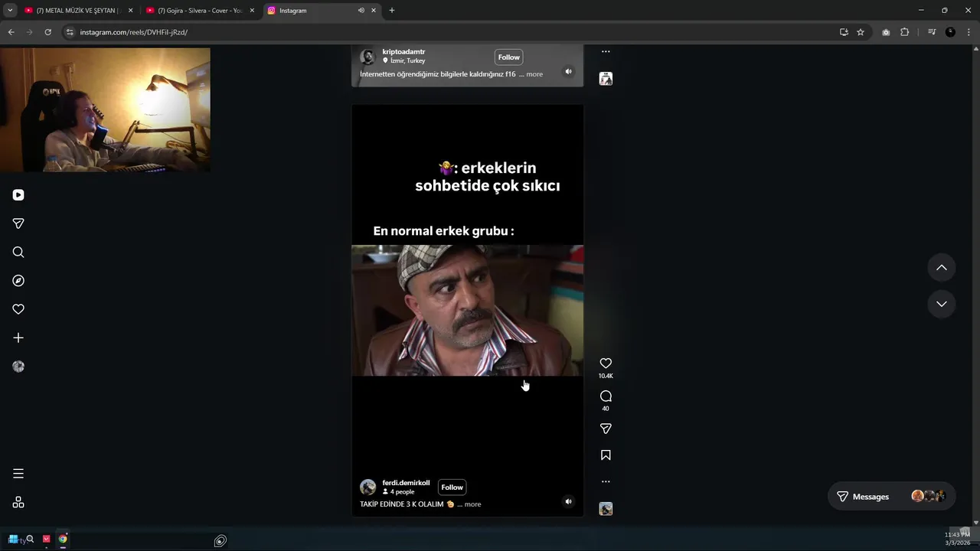980x551 pixels.
Task: Open the İzmir, Turkey location
Action: (403, 60)
